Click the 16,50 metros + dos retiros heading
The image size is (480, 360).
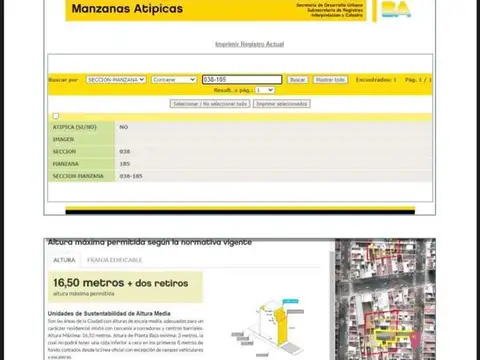[x=121, y=283]
